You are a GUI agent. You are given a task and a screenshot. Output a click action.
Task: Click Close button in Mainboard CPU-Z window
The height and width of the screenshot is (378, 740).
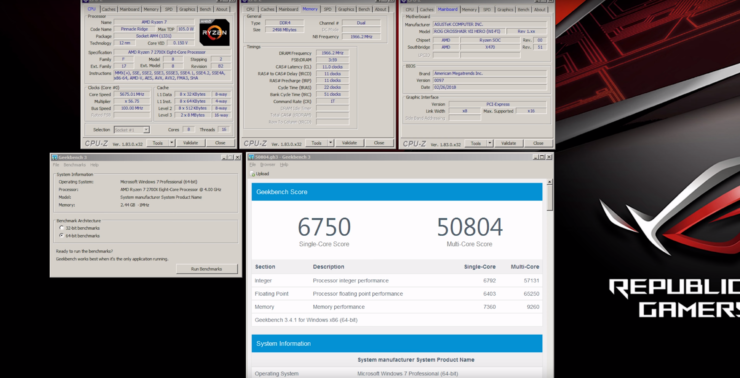coord(538,143)
